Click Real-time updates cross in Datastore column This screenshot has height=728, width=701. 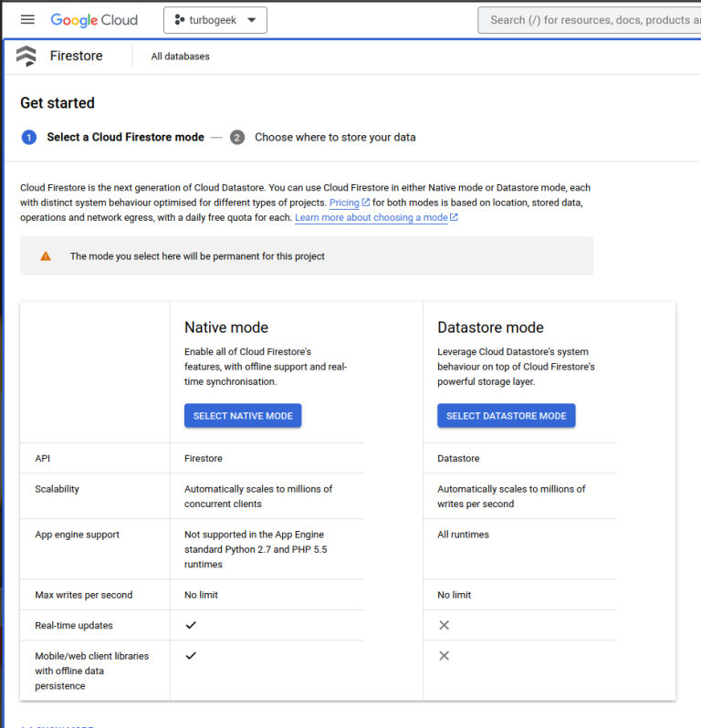[445, 626]
